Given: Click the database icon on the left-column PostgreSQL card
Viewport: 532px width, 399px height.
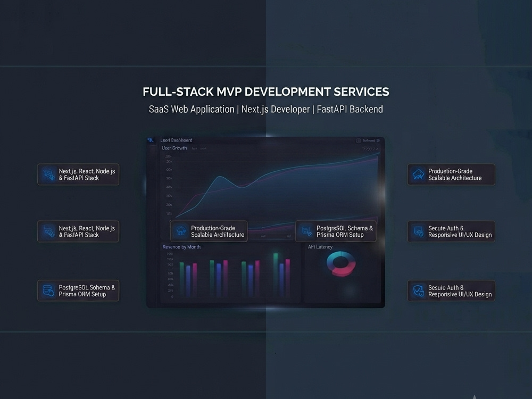Looking at the screenshot, I should (48, 290).
